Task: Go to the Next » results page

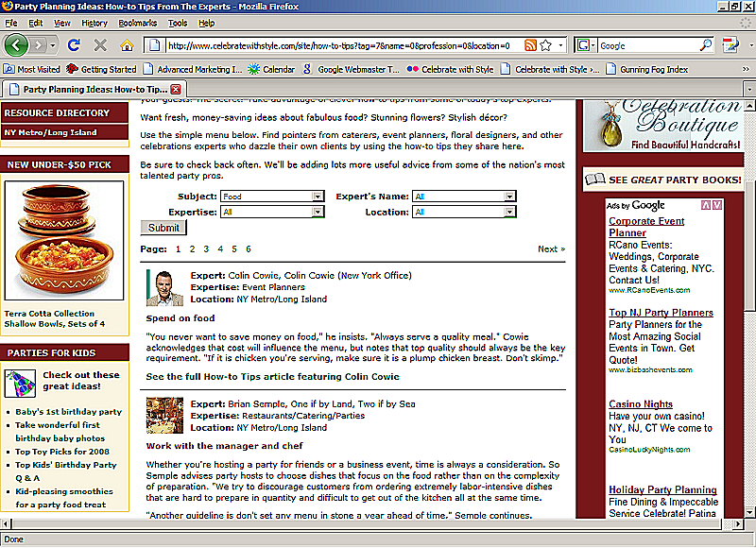Action: [x=551, y=249]
